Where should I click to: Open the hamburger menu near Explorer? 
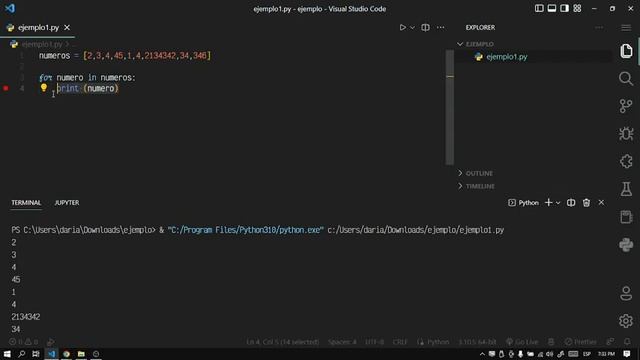tap(626, 27)
